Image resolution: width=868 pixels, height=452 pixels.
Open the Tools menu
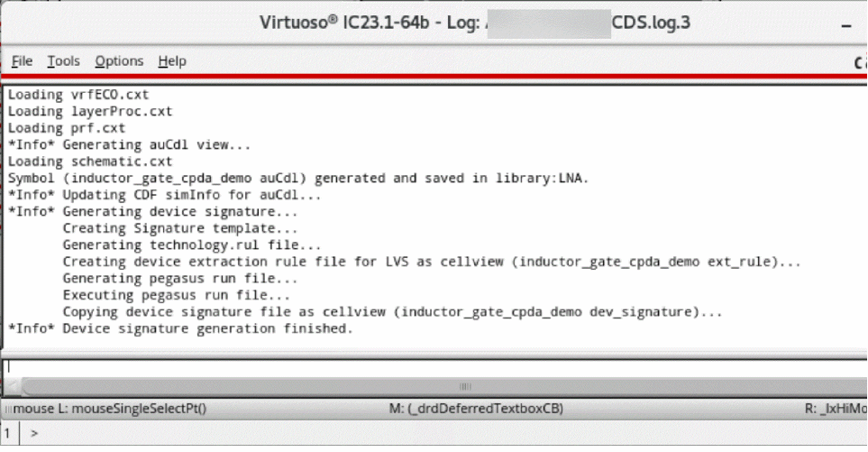(x=63, y=61)
